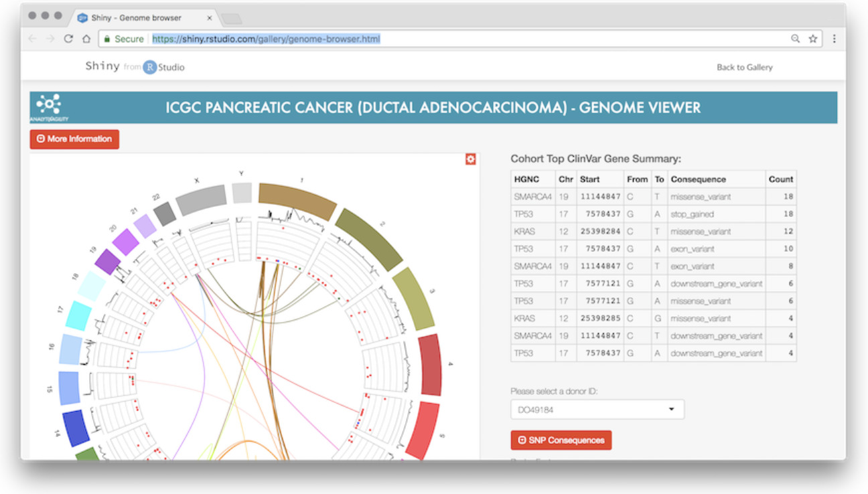Click the brown chromosome 1 segment
This screenshot has height=494, width=868.
(x=297, y=199)
